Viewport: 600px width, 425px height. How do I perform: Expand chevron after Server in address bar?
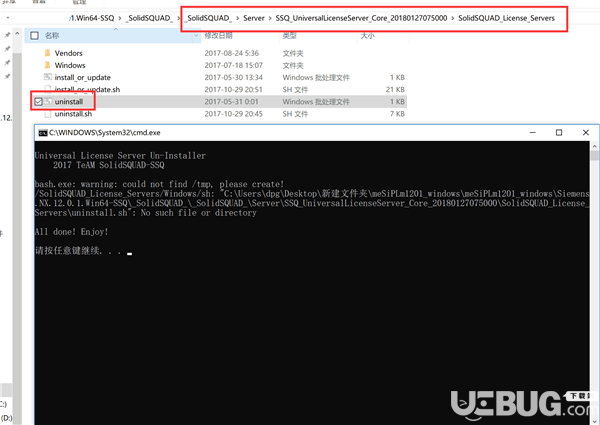[270, 18]
